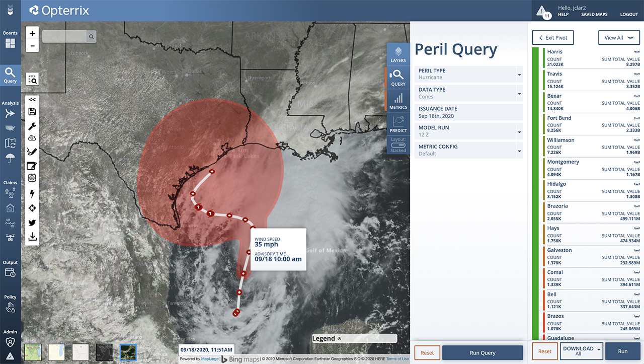Toggle visibility eye for Brazoria
The image size is (644, 364).
[x=636, y=207]
